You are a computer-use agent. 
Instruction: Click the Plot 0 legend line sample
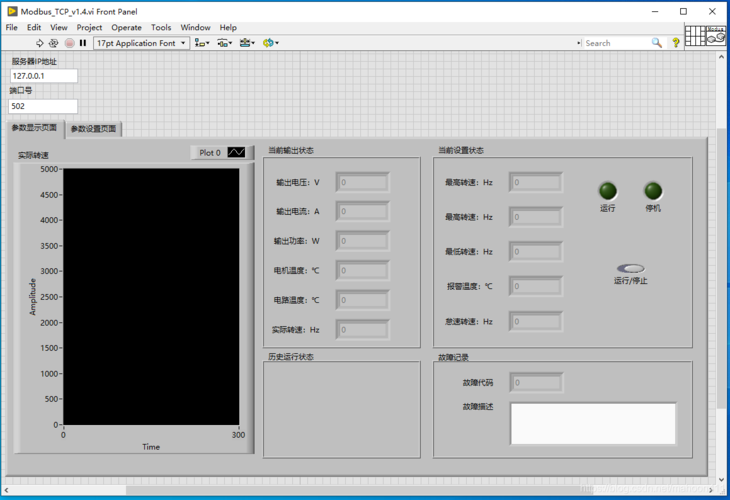pyautogui.click(x=237, y=152)
